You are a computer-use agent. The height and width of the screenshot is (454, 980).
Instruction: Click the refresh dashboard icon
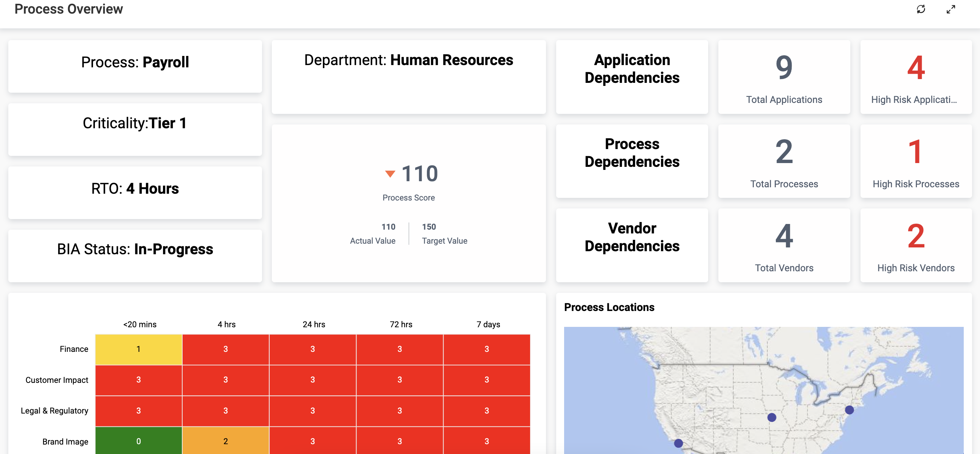(x=921, y=9)
